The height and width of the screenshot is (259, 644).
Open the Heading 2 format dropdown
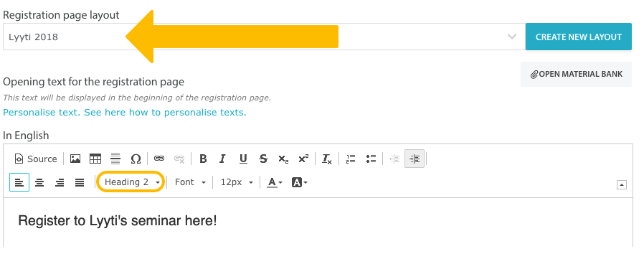click(131, 182)
